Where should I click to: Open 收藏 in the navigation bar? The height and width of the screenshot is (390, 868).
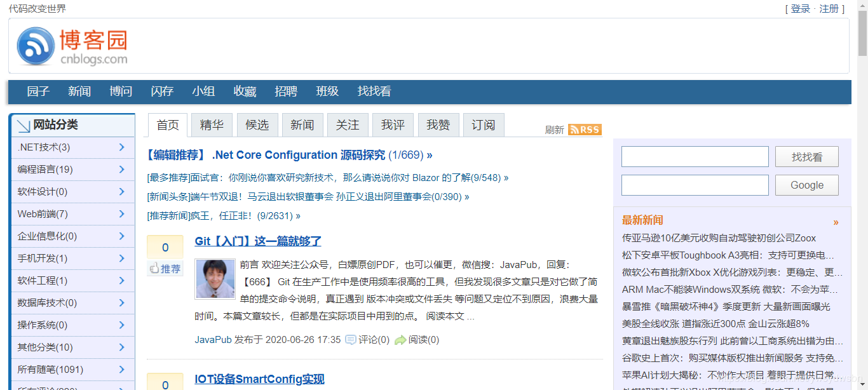tap(245, 91)
